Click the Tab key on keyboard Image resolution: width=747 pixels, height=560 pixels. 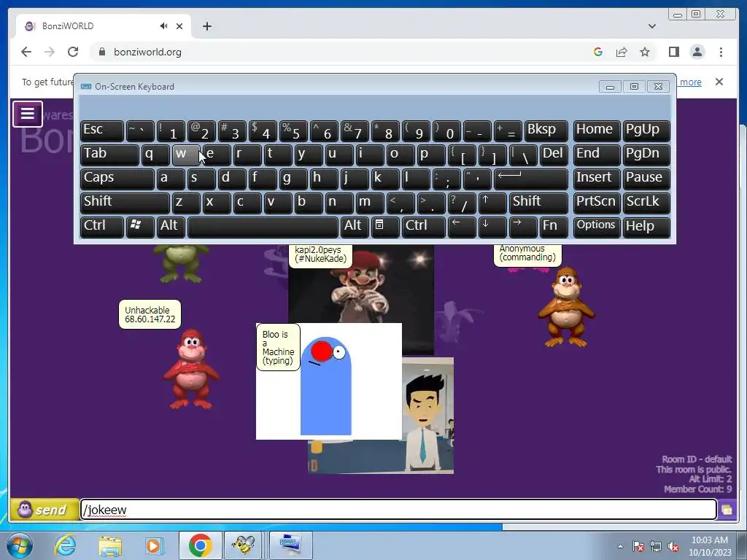(109, 155)
